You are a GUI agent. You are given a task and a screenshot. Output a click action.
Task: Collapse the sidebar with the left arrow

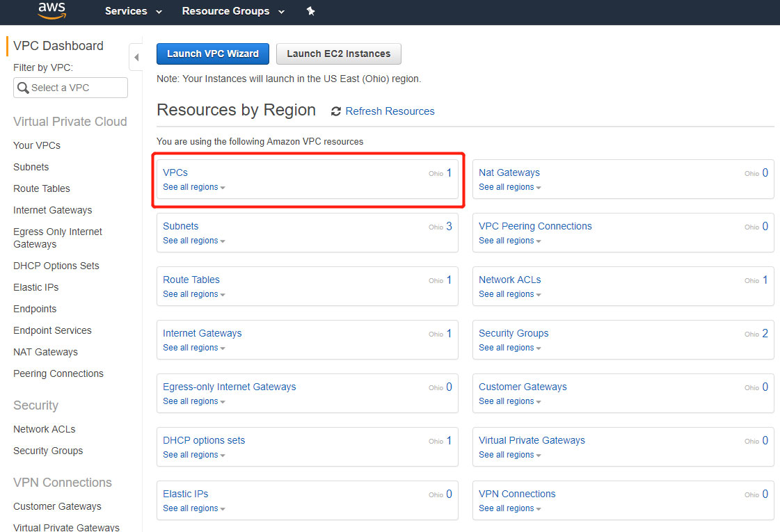click(x=136, y=57)
